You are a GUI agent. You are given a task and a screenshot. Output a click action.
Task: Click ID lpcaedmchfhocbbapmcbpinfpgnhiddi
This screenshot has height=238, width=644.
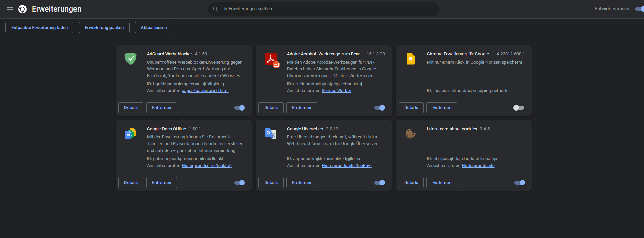tap(467, 91)
